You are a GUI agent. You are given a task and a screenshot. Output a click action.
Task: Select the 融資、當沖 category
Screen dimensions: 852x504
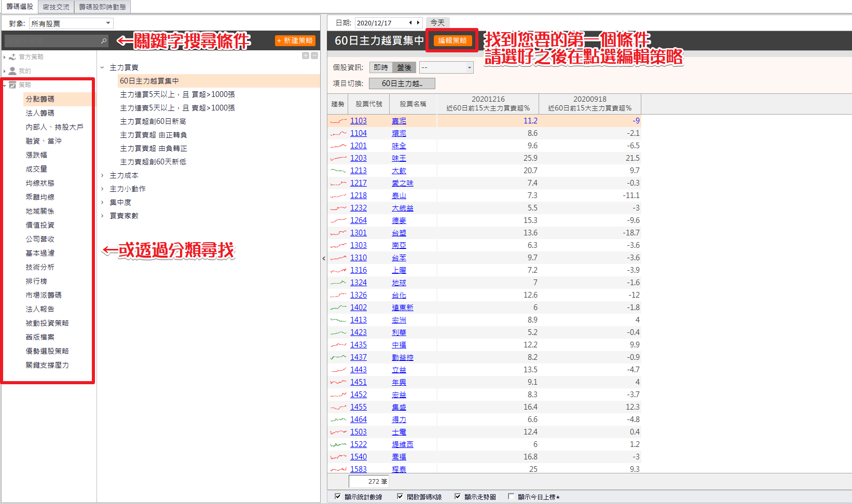pyautogui.click(x=44, y=141)
